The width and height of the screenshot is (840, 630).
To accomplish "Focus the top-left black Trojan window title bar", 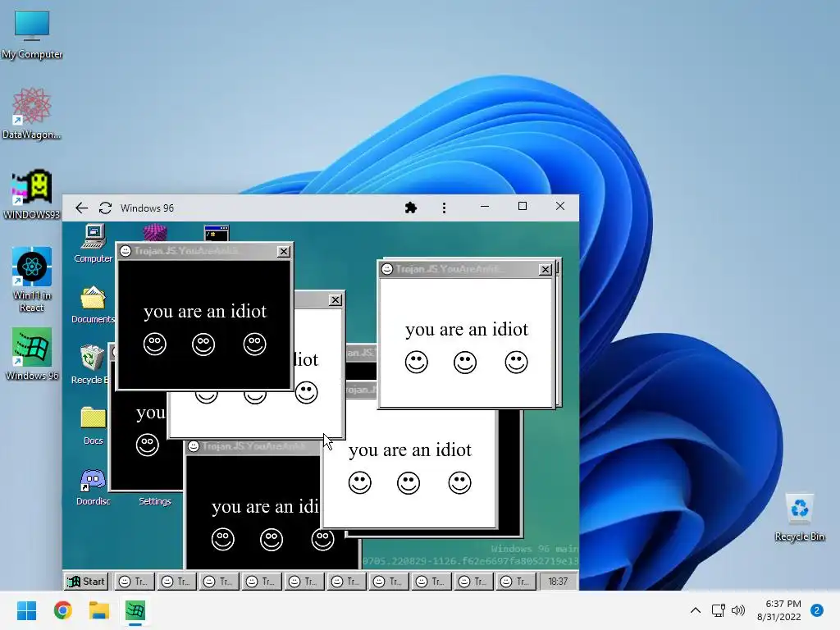I will 203,251.
